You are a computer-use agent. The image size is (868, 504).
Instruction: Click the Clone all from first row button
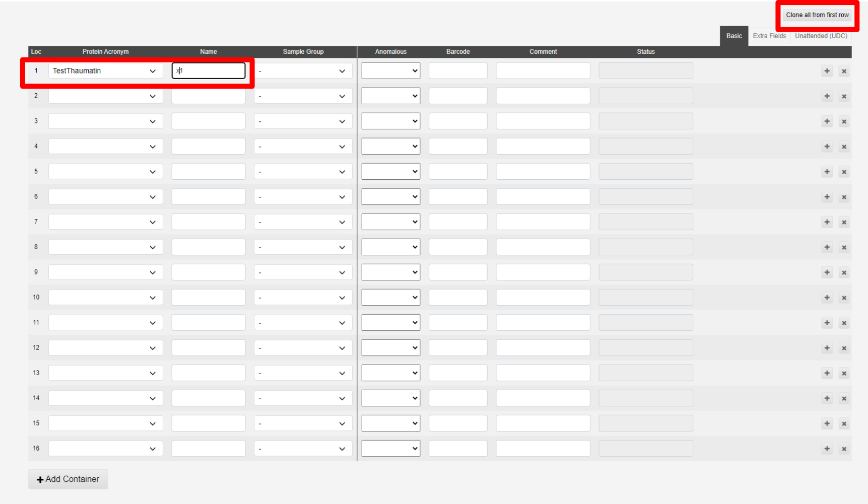tap(817, 15)
